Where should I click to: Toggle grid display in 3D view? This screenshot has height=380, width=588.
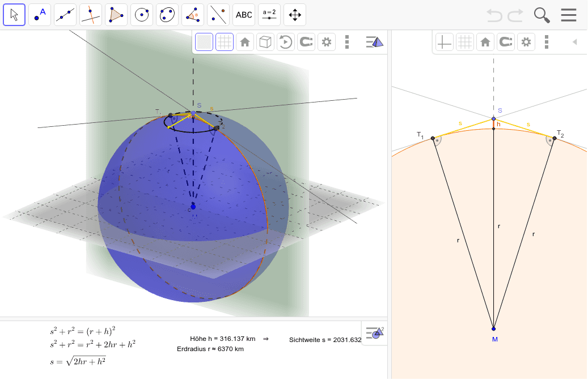tap(225, 42)
